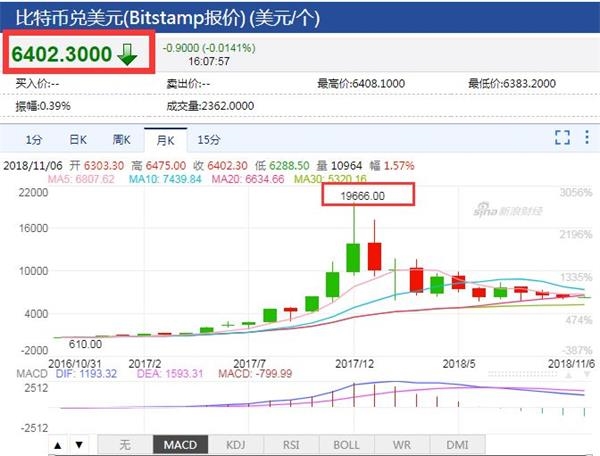The width and height of the screenshot is (600, 456).
Task: Click the up triangle indicator button
Action: [x=58, y=445]
